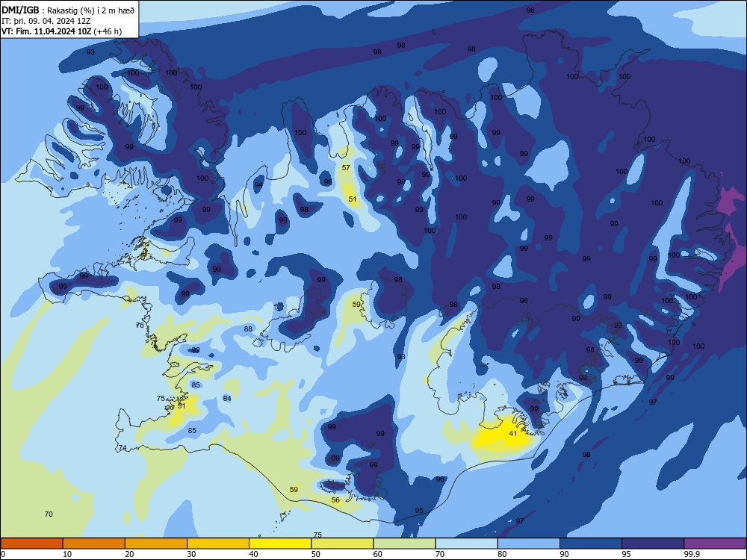Click the legend scale label 20

point(129,554)
